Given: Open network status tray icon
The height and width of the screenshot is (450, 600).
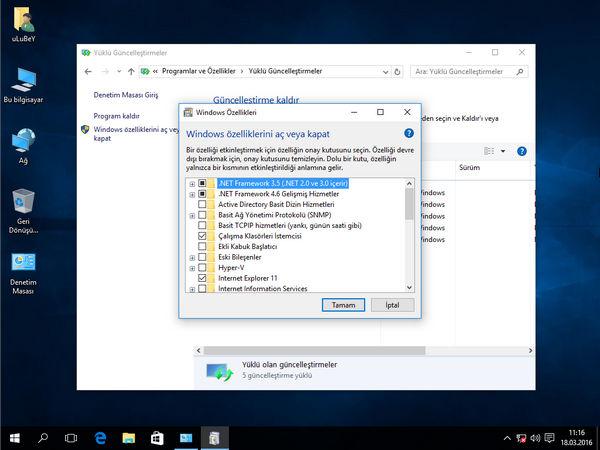Looking at the screenshot, I should [521, 438].
